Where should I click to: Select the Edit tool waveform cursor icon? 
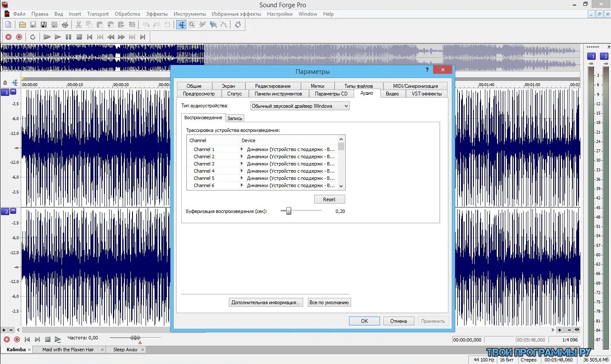(181, 25)
